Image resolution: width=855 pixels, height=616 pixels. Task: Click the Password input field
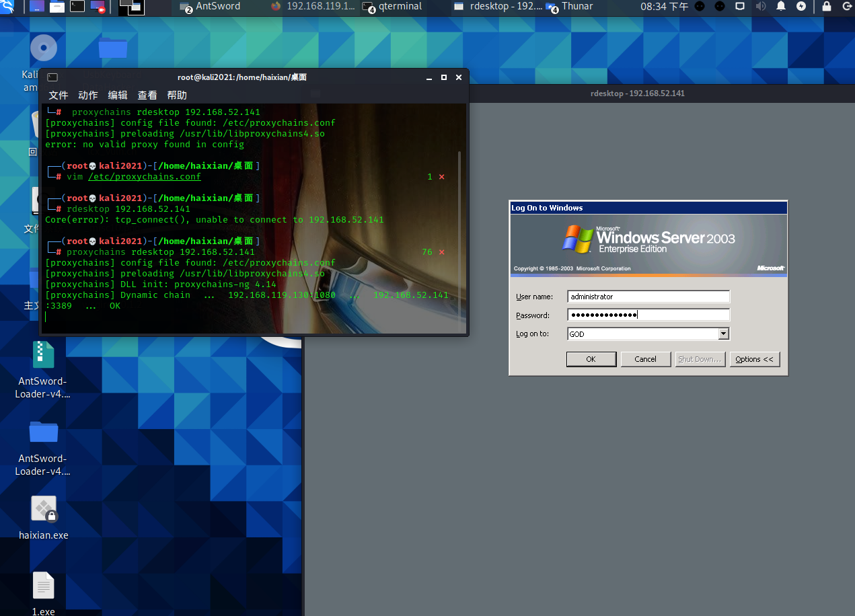[648, 315]
